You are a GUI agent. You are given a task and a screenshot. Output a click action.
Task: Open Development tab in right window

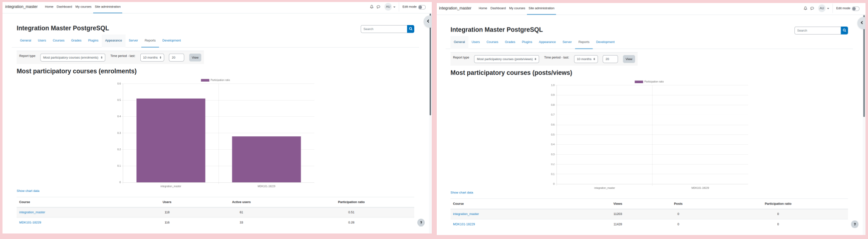pyautogui.click(x=605, y=42)
